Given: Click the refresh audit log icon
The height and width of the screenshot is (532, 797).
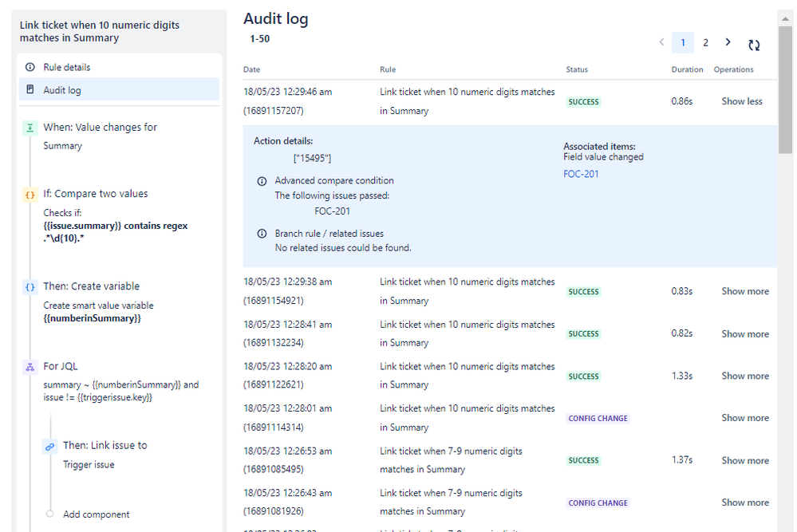Looking at the screenshot, I should (x=754, y=45).
